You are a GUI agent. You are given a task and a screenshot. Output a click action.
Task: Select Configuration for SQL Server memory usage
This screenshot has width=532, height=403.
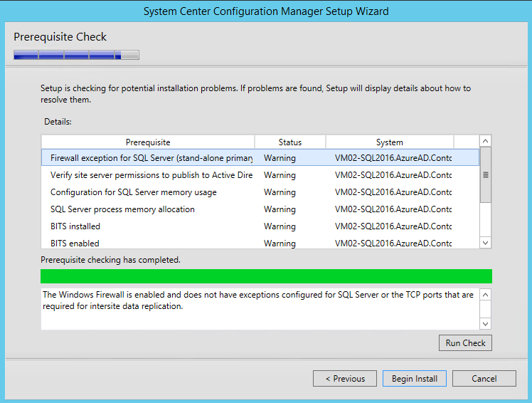click(260, 192)
